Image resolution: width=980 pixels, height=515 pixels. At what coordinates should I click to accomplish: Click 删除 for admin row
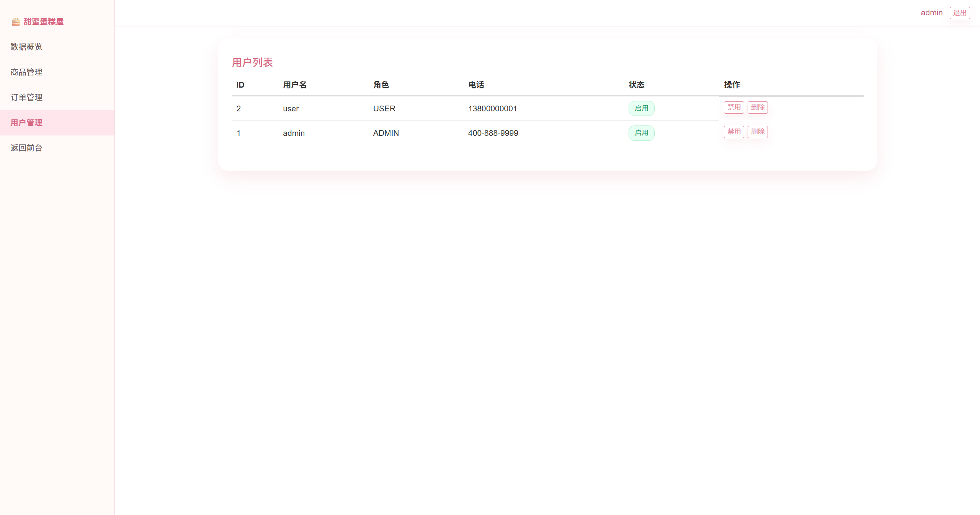click(757, 132)
